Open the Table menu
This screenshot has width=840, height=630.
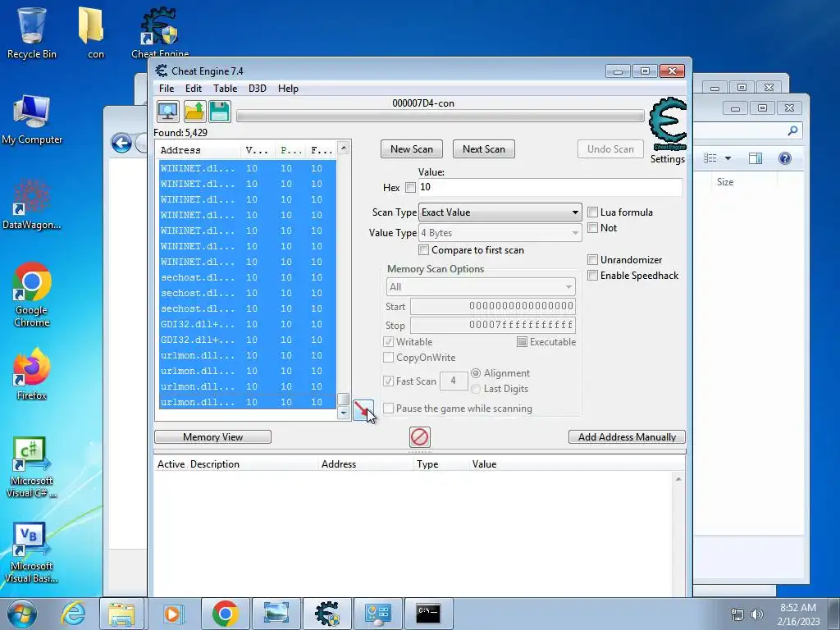coord(225,89)
